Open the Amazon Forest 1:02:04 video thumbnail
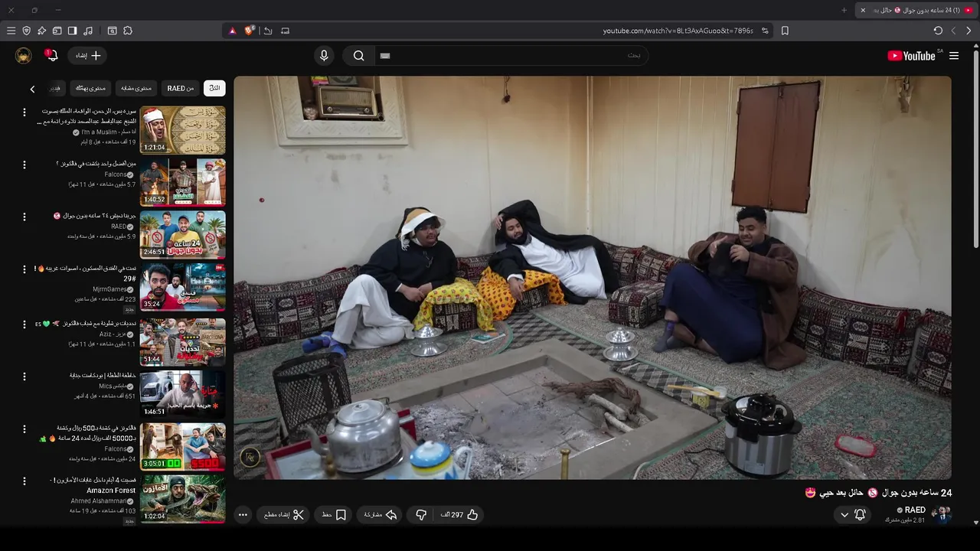This screenshot has height=551, width=980. pos(182,499)
